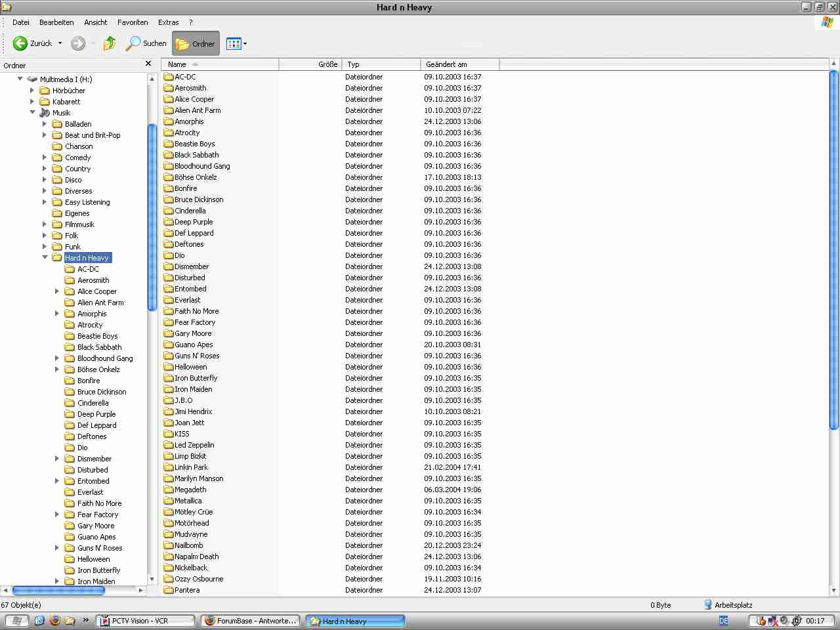Collapse the Multimedia I (H:) drive node
This screenshot has width=840, height=630.
point(20,79)
